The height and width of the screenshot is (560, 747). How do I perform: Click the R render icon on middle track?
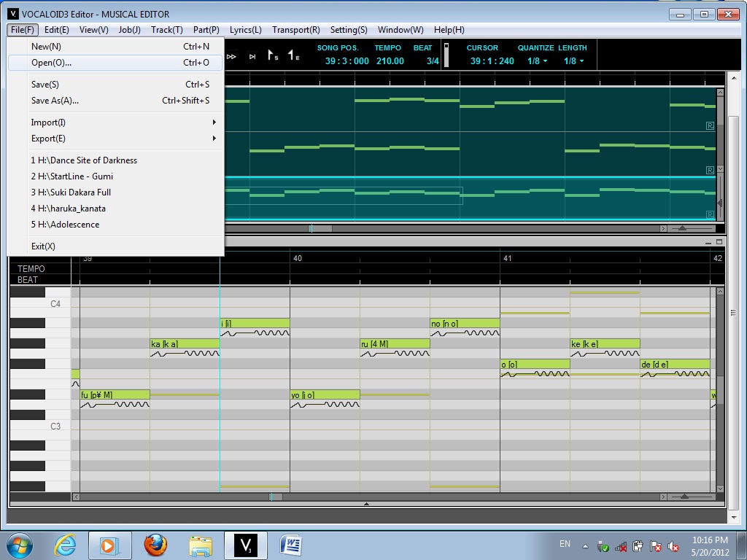click(710, 170)
